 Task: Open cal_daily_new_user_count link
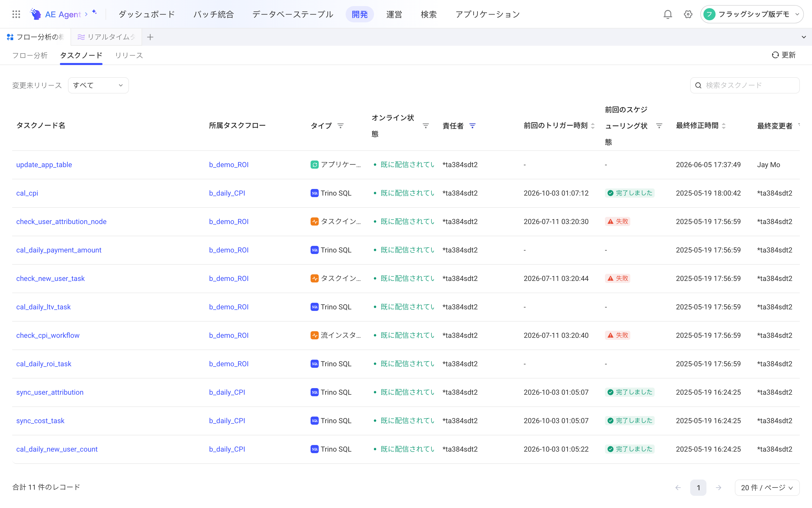57,449
